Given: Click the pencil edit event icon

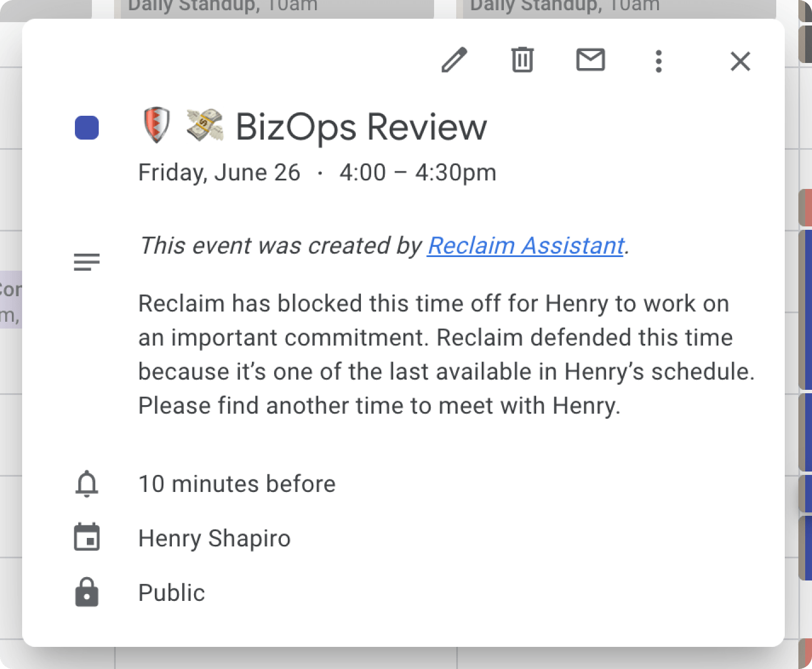Looking at the screenshot, I should [454, 60].
